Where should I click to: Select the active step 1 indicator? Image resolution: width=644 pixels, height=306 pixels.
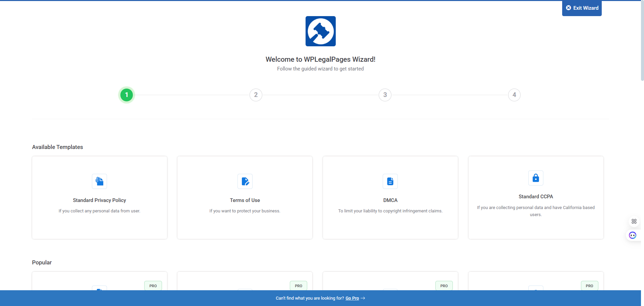click(126, 95)
